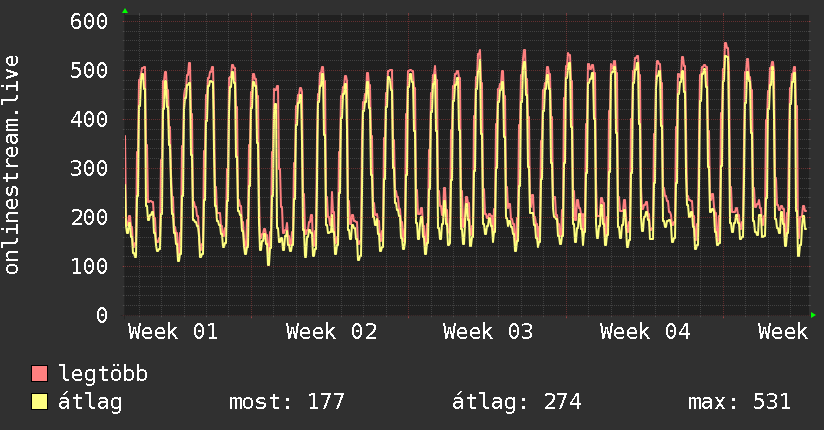Click the 400 y-axis value

[x=89, y=120]
